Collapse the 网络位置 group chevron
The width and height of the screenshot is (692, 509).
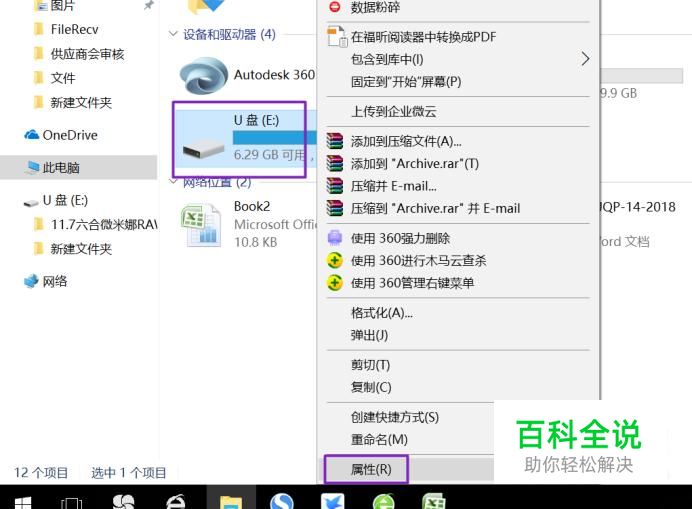click(x=173, y=181)
